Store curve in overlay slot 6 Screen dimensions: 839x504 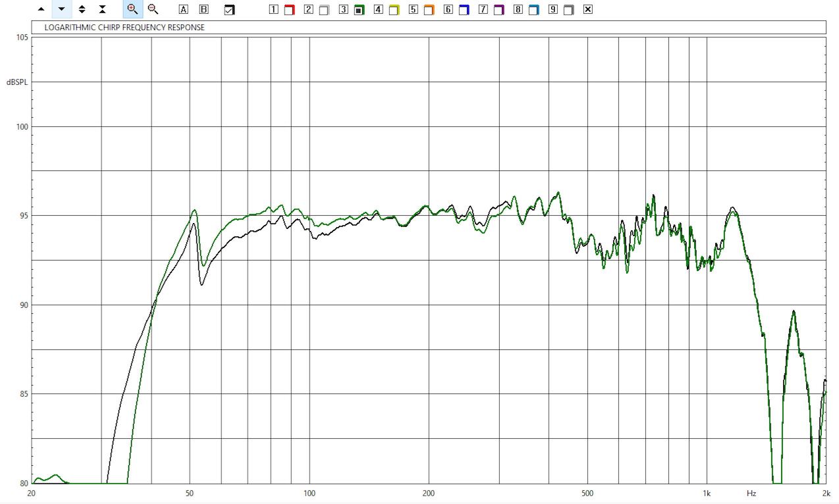[448, 9]
